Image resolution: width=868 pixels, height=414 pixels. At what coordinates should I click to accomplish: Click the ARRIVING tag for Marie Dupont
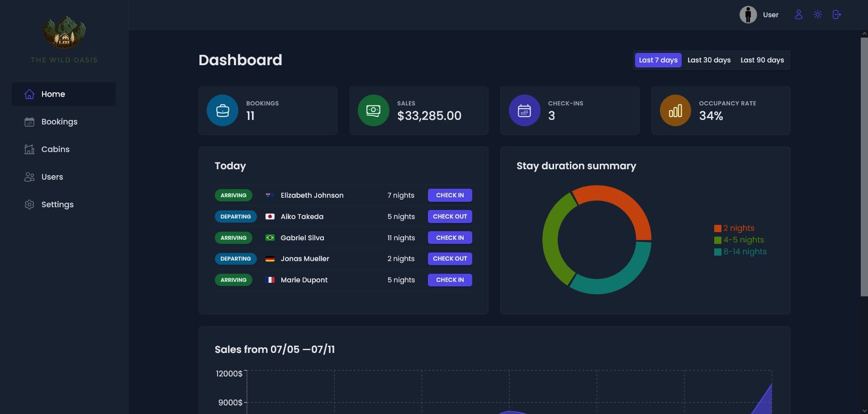point(233,280)
